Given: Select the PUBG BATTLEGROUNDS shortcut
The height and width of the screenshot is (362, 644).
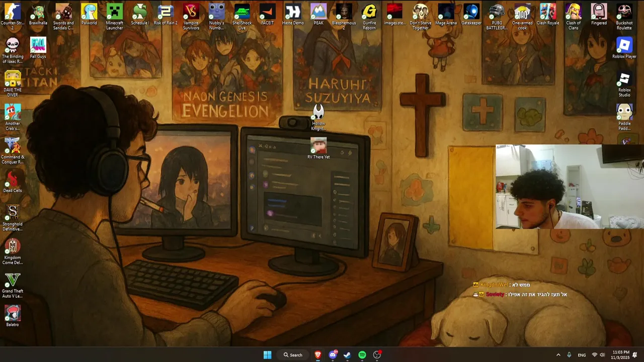Looking at the screenshot, I should (497, 16).
